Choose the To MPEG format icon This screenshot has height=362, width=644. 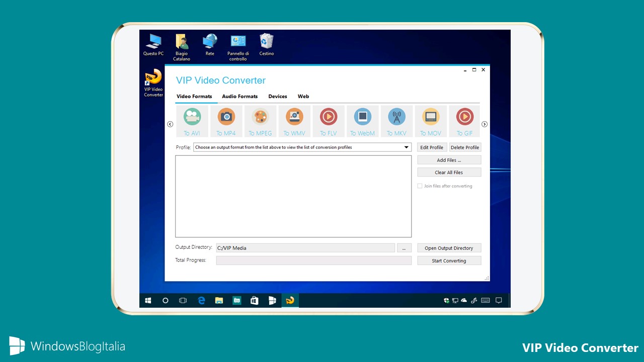pos(260,121)
